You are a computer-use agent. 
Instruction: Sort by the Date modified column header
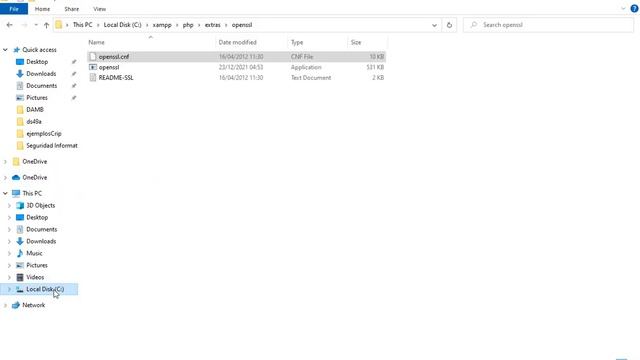pyautogui.click(x=237, y=42)
